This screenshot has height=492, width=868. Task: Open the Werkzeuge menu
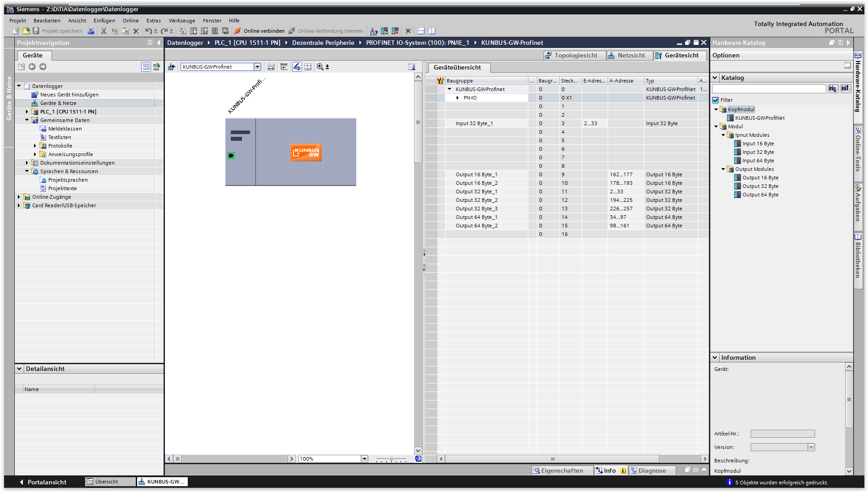click(x=182, y=21)
